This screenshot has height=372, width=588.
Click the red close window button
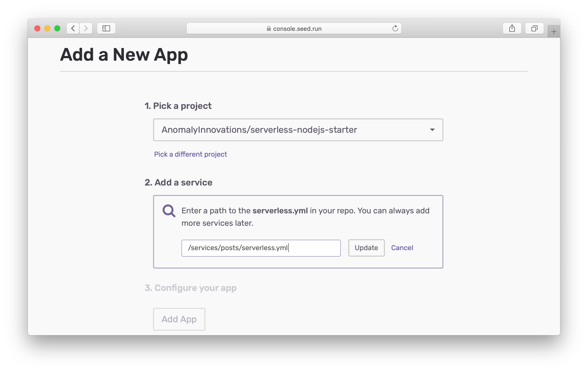[x=37, y=28]
